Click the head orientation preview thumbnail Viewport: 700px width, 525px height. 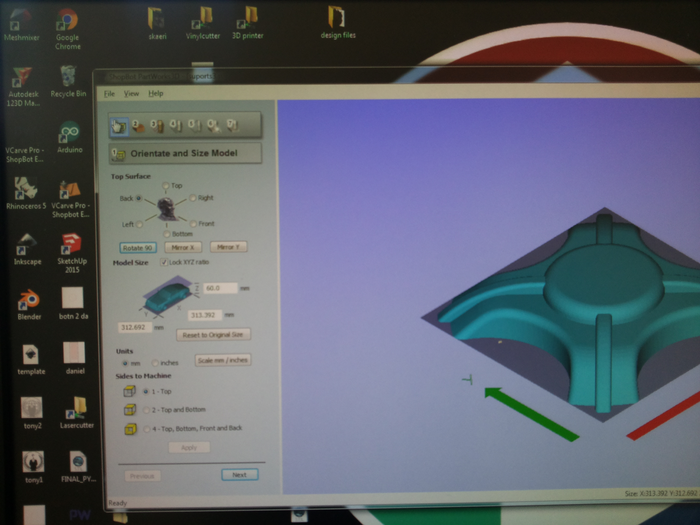(x=166, y=208)
